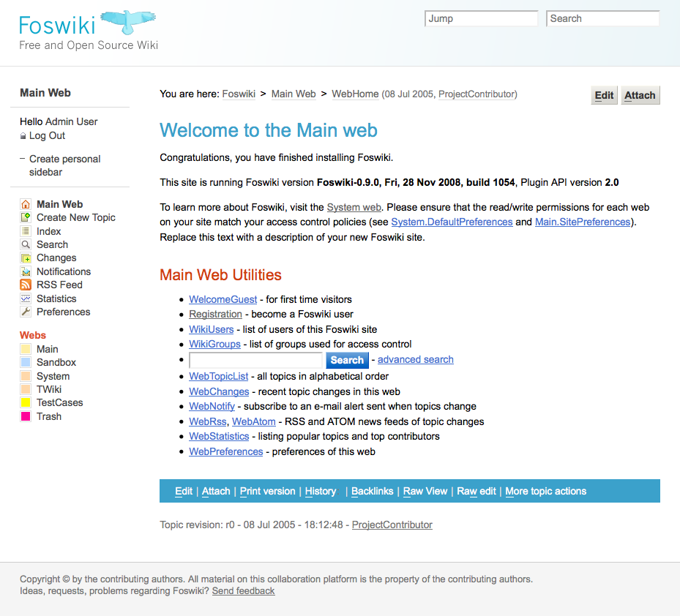Image resolution: width=680 pixels, height=616 pixels.
Task: Open ProjectContributor link in the breadcrumb
Action: 477,94
